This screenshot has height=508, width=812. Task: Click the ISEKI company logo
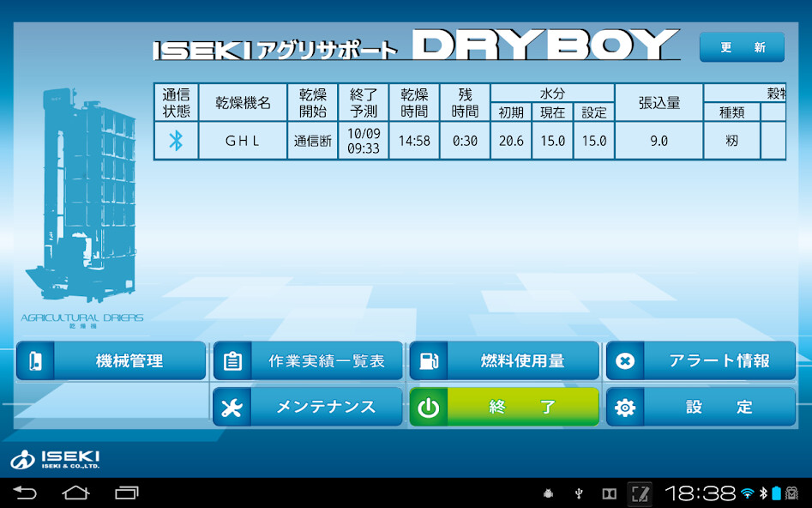(x=55, y=459)
